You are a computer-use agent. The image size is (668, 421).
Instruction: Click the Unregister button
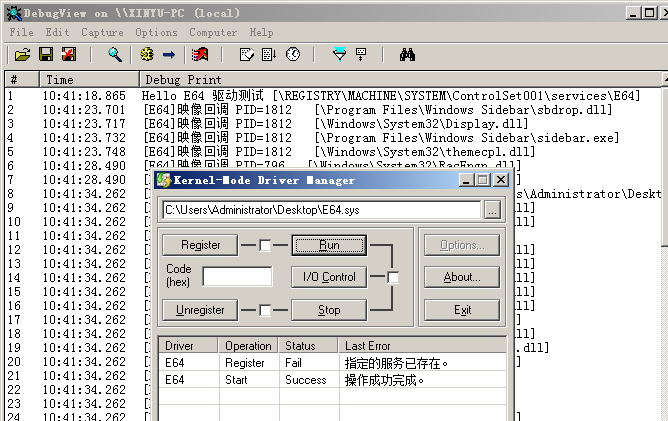[200, 310]
